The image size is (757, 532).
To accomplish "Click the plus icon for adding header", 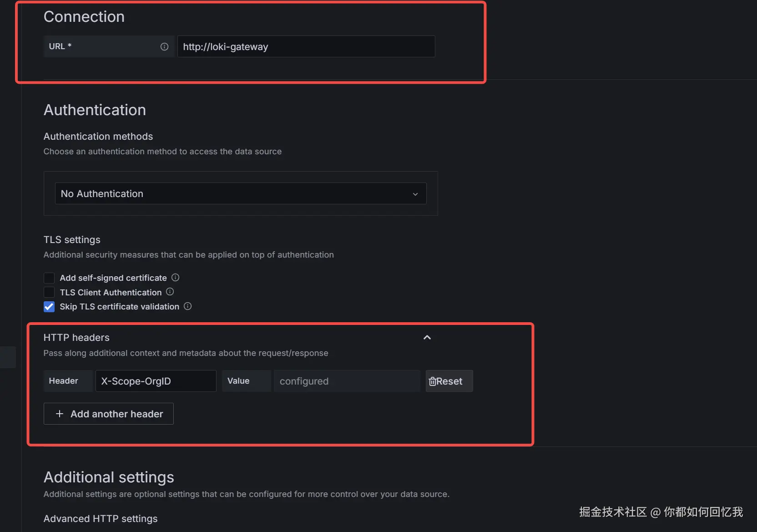I will coord(60,414).
